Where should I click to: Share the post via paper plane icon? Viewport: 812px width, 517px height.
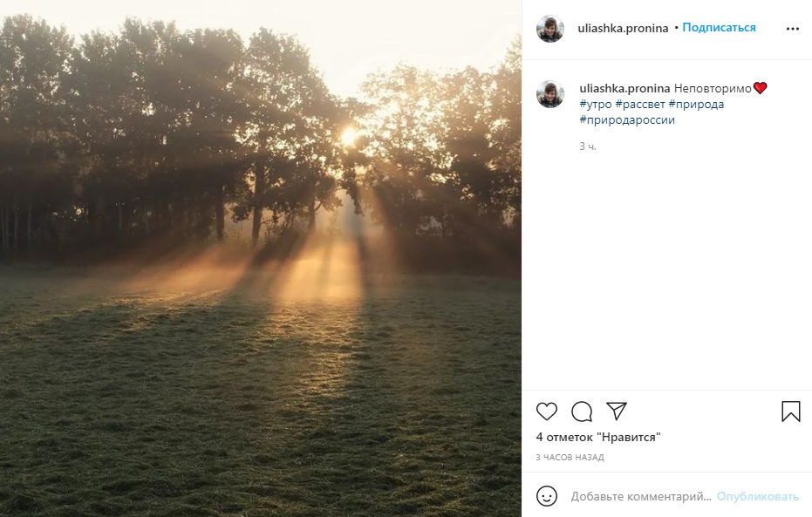(617, 412)
